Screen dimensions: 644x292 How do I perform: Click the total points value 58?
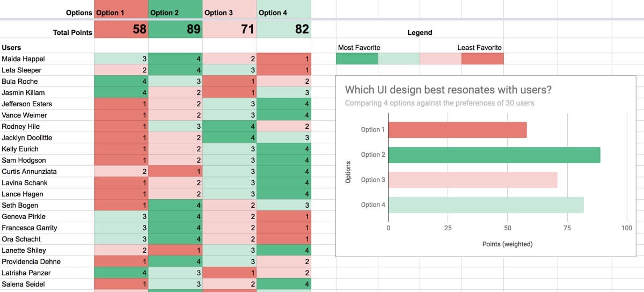click(x=121, y=30)
